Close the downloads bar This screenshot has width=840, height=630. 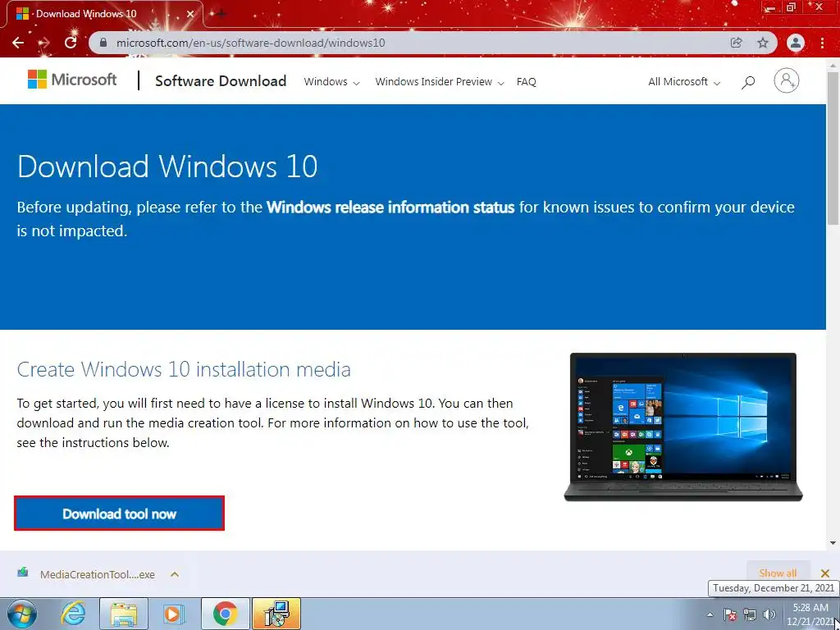pyautogui.click(x=825, y=573)
